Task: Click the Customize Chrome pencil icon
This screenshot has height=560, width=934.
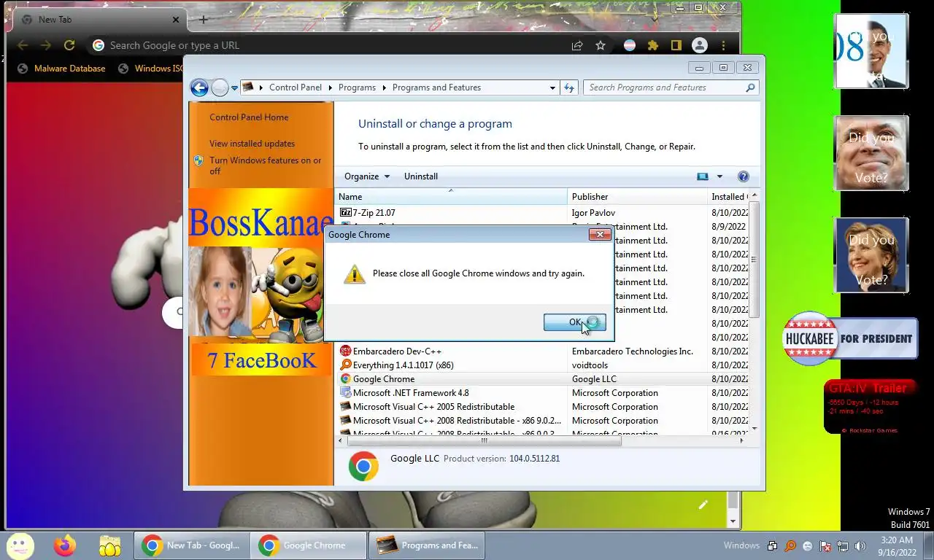Action: 703,505
